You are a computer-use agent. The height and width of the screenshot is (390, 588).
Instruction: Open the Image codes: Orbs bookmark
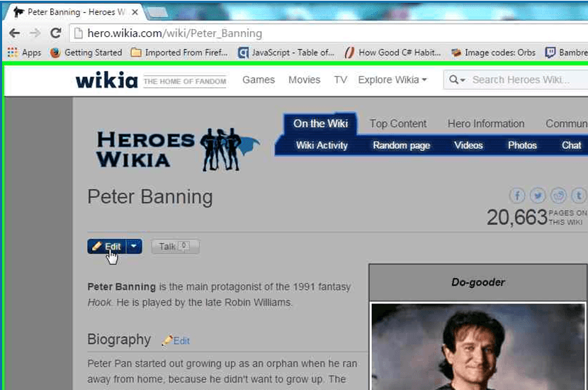(493, 52)
